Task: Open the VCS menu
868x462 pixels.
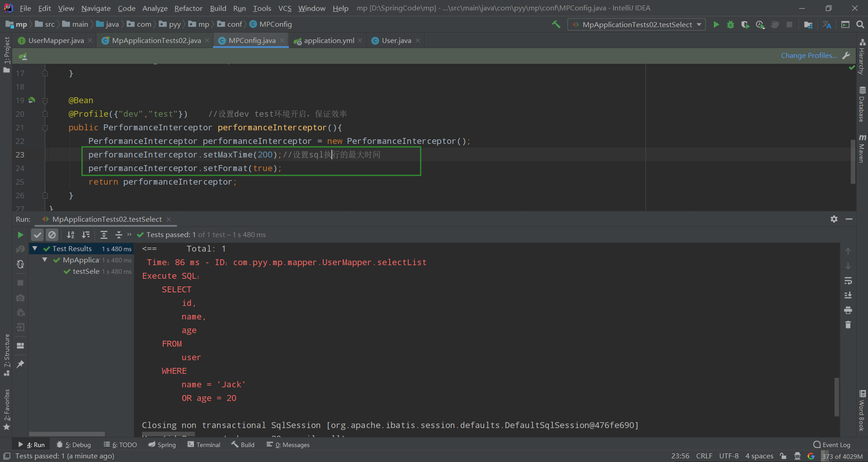Action: (x=285, y=8)
